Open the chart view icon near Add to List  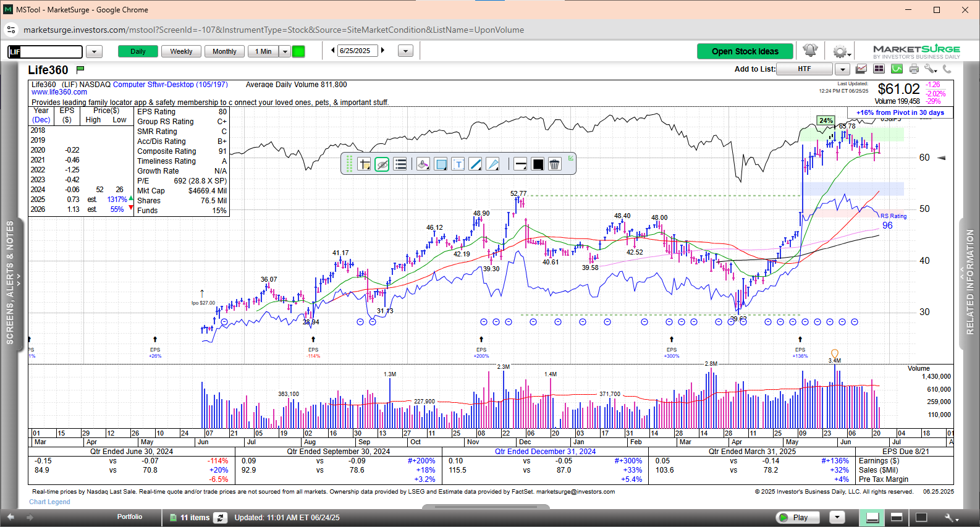(x=861, y=69)
